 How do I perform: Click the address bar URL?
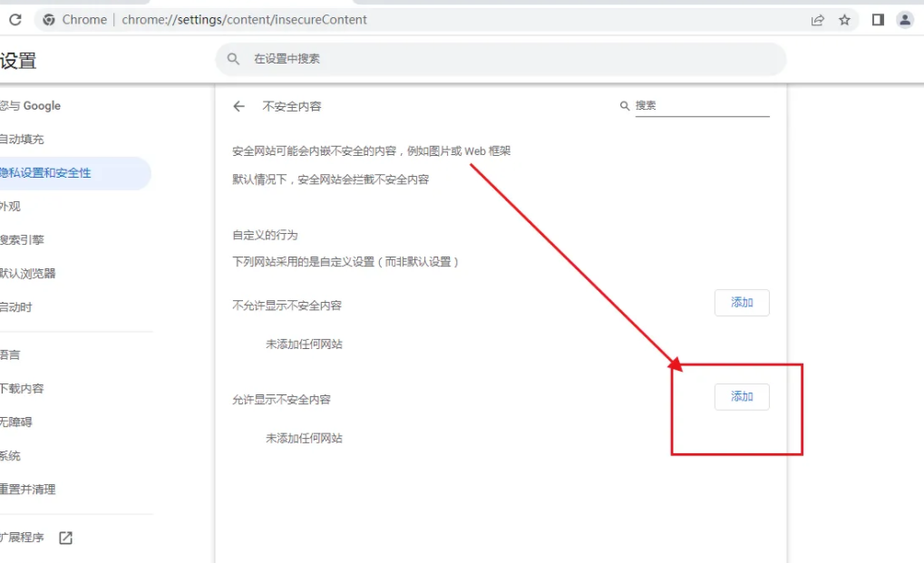click(x=244, y=20)
